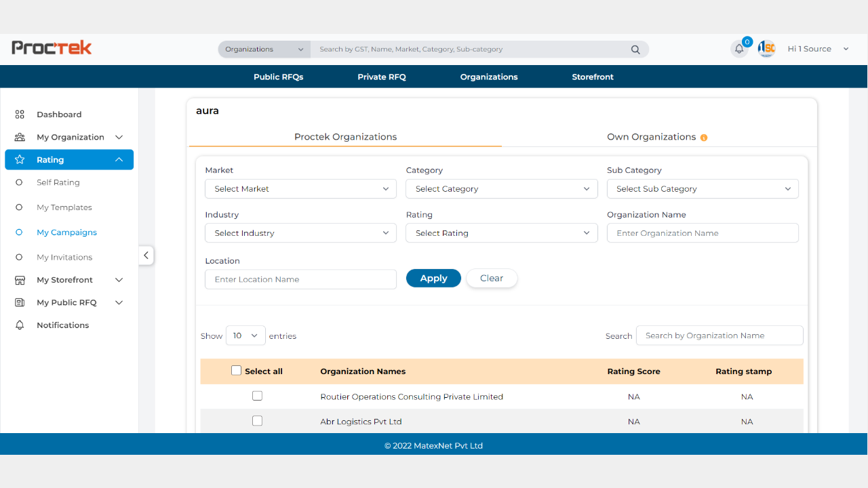This screenshot has width=868, height=488.
Task: Tick checkbox for Abr Logistics Pvt Ltd
Action: [x=257, y=421]
